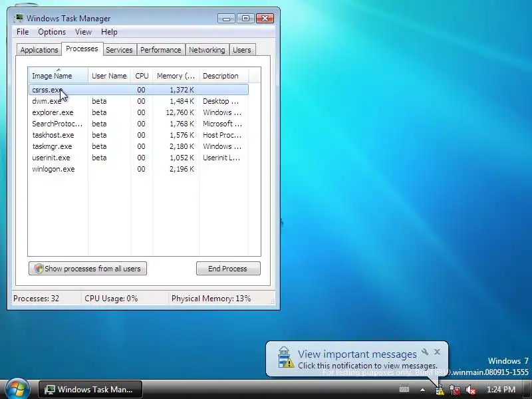
Task: Close the Windows Task Manager window
Action: click(265, 18)
